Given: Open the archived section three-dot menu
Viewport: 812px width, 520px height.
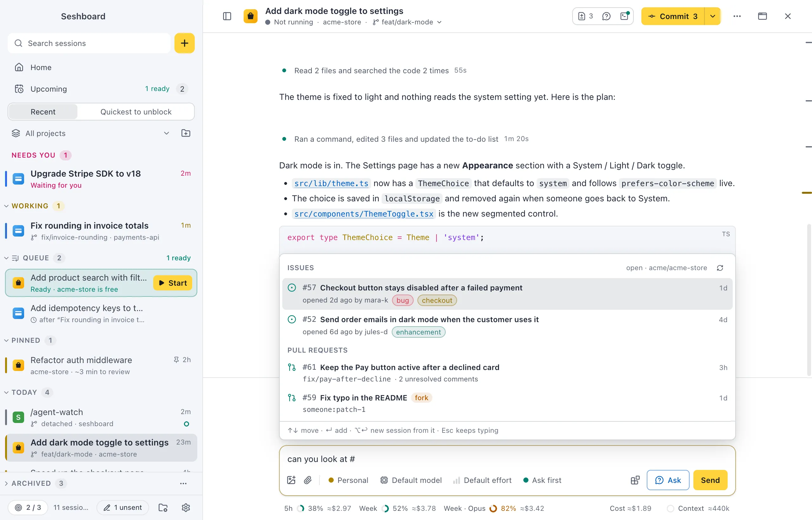Looking at the screenshot, I should tap(183, 484).
